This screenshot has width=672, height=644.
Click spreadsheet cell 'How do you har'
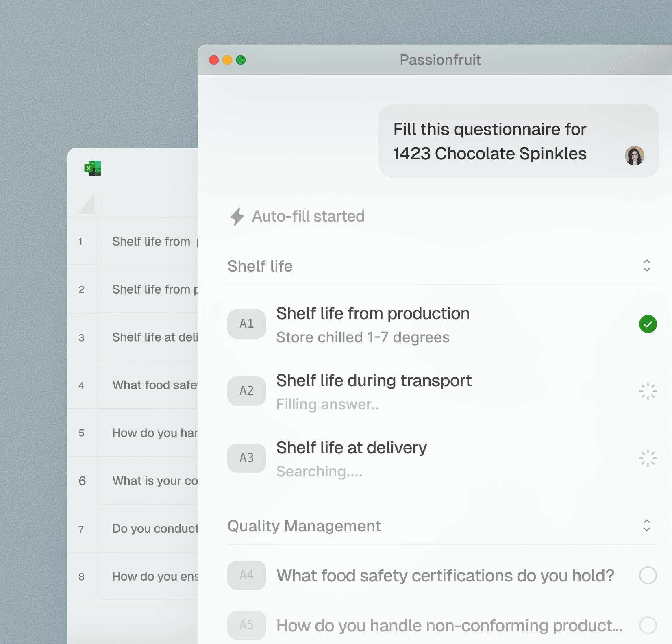148,433
